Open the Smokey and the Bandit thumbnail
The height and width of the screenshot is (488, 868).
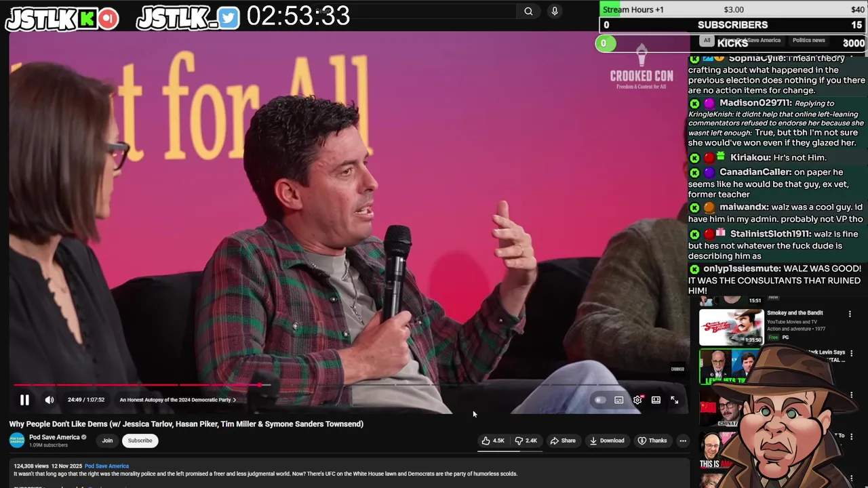coord(731,327)
